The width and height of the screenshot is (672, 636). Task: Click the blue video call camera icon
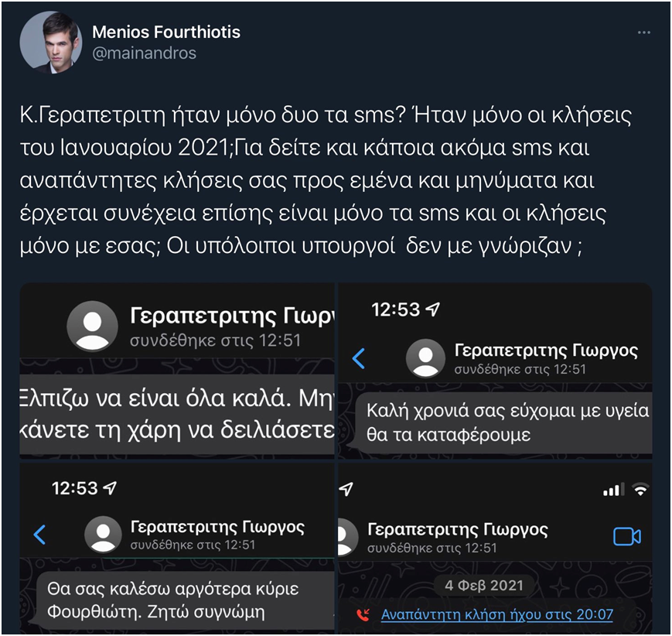pos(627,536)
